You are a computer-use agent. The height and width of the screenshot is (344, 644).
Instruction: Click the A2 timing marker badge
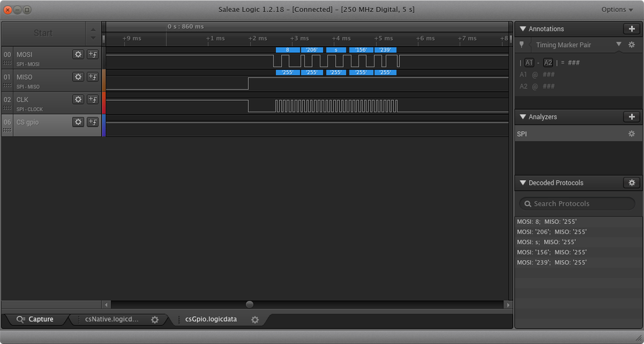(548, 63)
